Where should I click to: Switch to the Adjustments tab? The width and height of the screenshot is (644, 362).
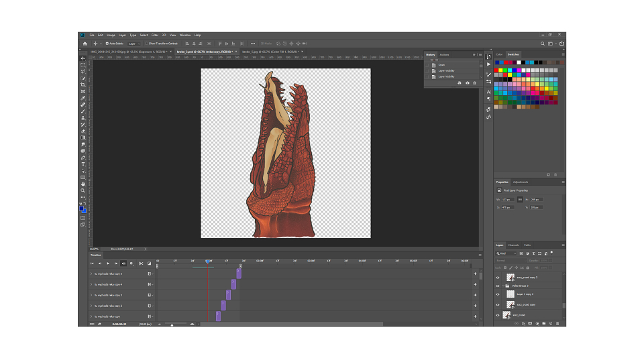pyautogui.click(x=521, y=182)
